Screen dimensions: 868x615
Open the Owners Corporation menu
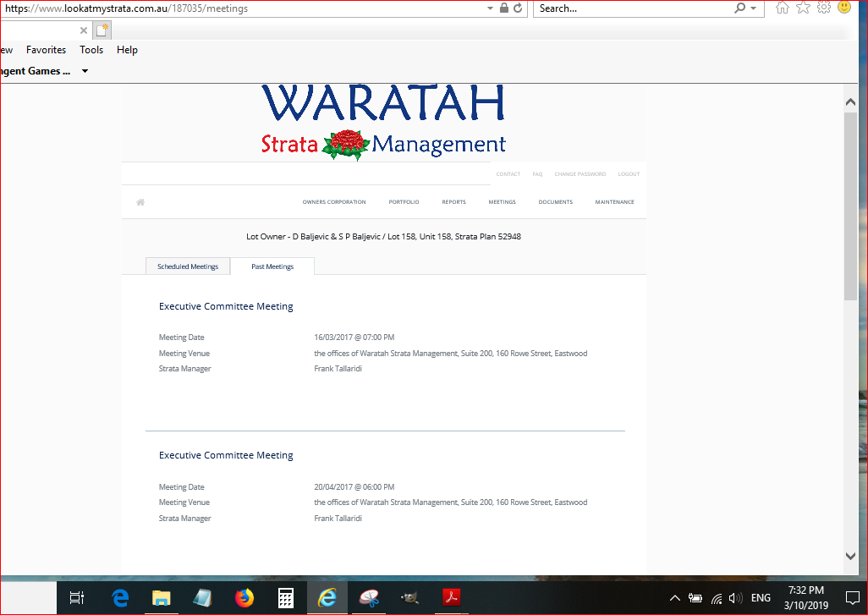(334, 202)
